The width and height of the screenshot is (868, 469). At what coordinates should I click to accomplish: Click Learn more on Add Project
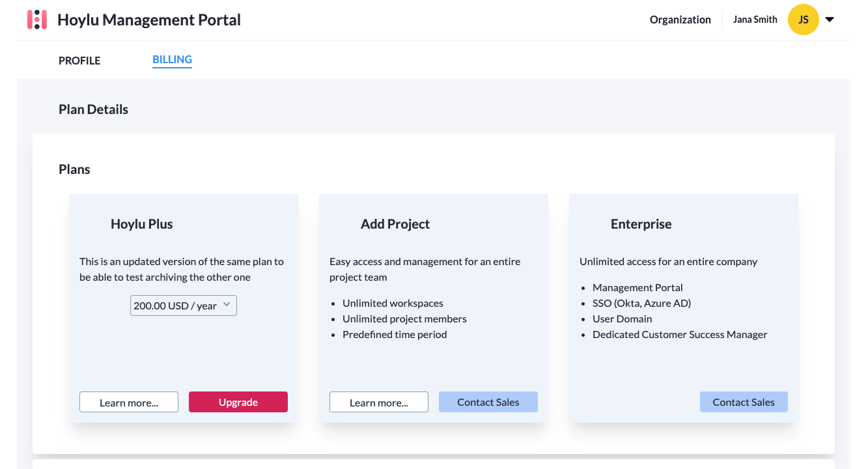379,403
